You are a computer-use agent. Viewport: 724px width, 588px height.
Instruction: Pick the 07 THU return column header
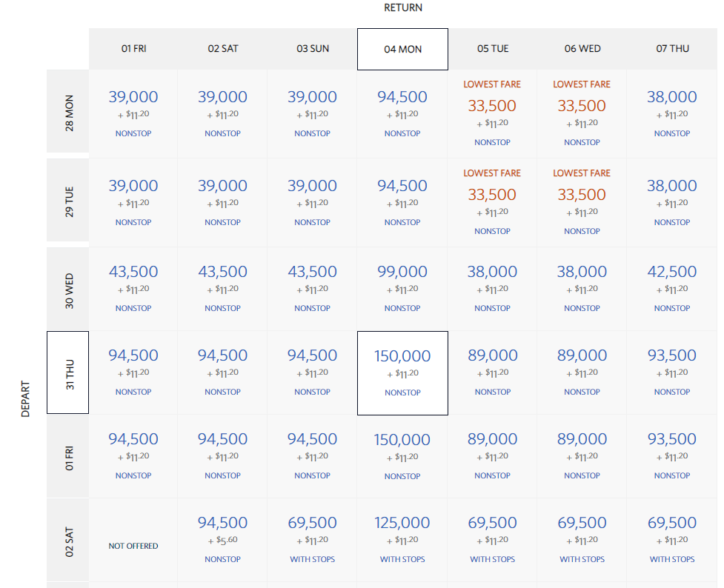(x=672, y=49)
